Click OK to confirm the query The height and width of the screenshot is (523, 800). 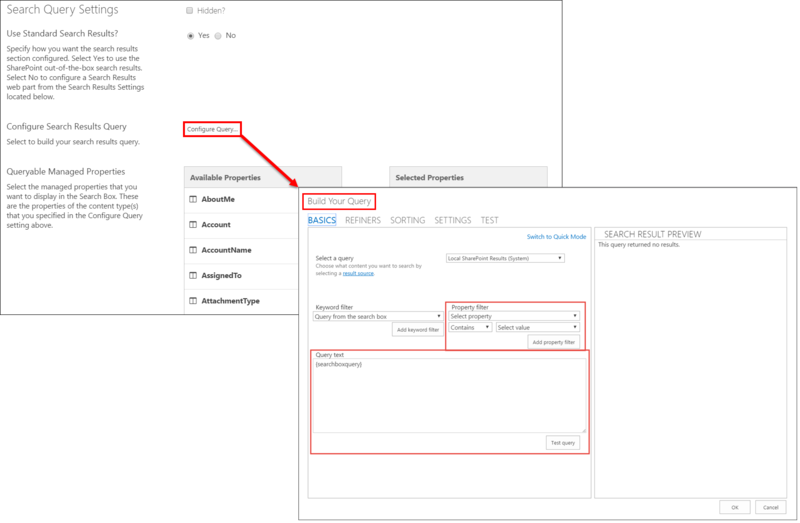coord(734,507)
